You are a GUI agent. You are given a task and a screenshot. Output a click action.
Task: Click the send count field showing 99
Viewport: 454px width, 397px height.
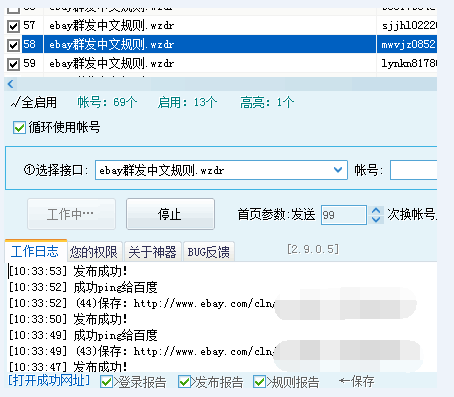click(x=344, y=215)
